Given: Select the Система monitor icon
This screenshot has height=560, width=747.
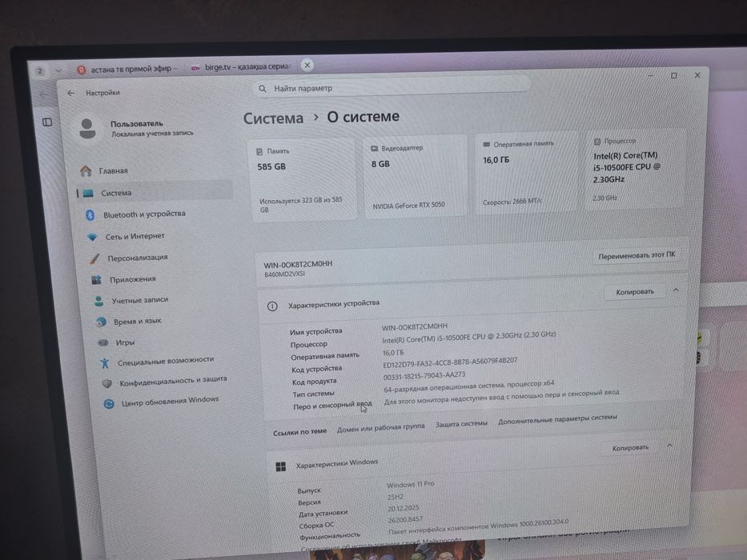Looking at the screenshot, I should (x=88, y=194).
